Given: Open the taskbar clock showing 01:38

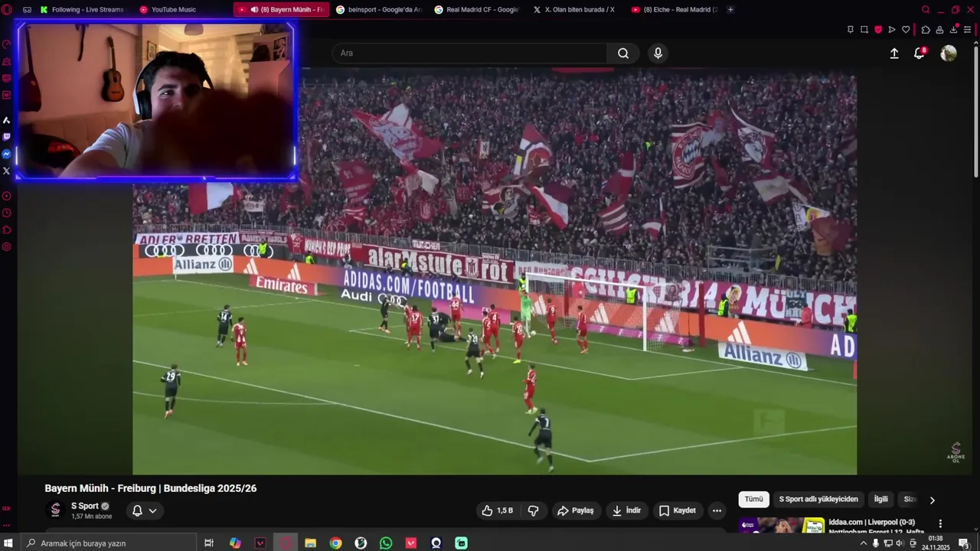Looking at the screenshot, I should tap(936, 543).
